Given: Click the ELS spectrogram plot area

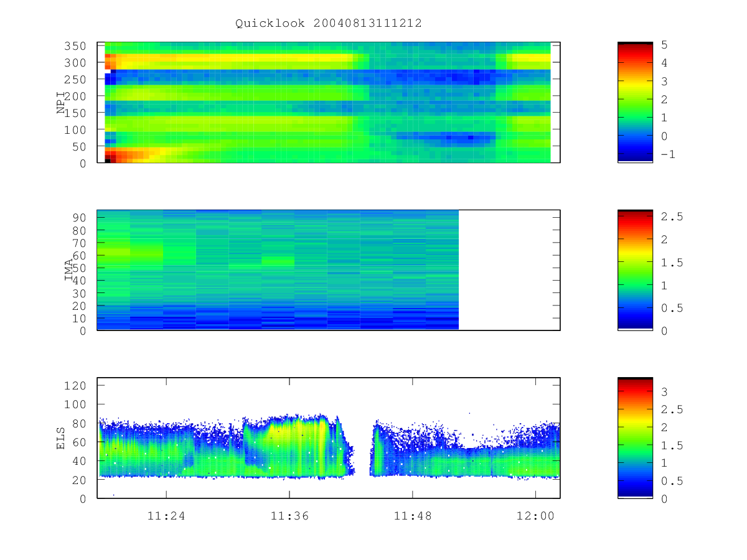Looking at the screenshot, I should (x=329, y=437).
